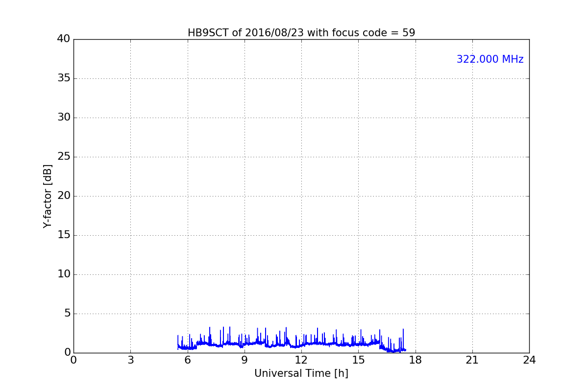Click y-axis tick label 40
The image size is (588, 392).
pyautogui.click(x=64, y=39)
